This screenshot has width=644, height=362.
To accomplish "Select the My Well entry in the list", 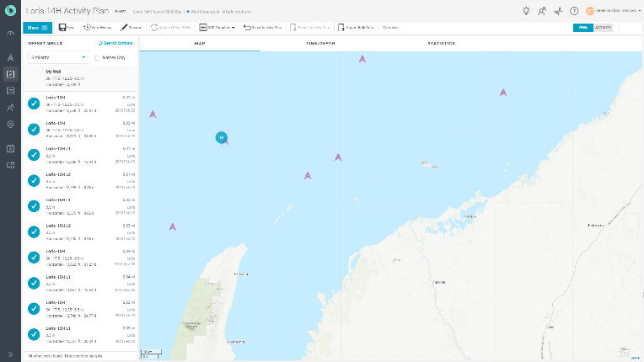I will pos(76,78).
